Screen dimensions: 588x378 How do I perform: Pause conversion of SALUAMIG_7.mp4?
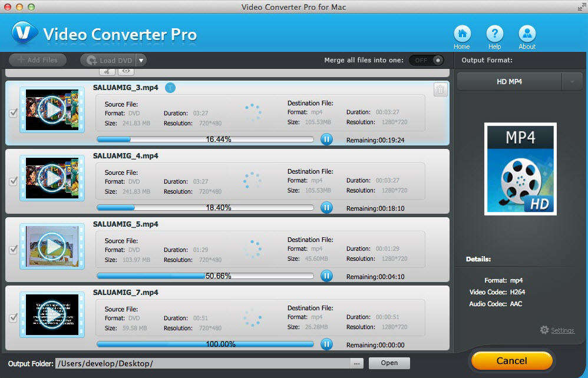coord(326,344)
